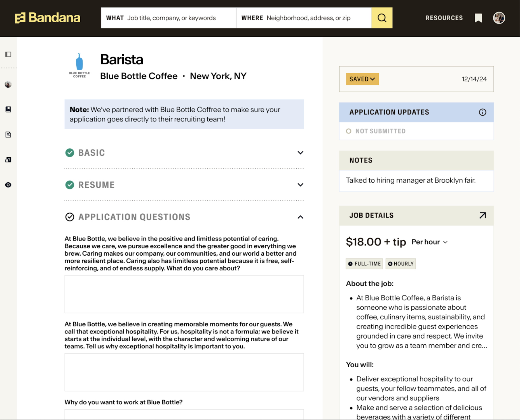
Task: Open the Resources menu
Action: [x=444, y=18]
